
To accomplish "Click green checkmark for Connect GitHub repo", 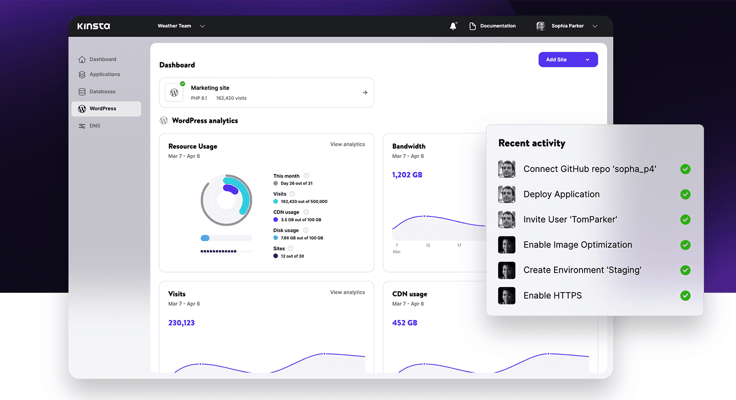I will pyautogui.click(x=685, y=169).
